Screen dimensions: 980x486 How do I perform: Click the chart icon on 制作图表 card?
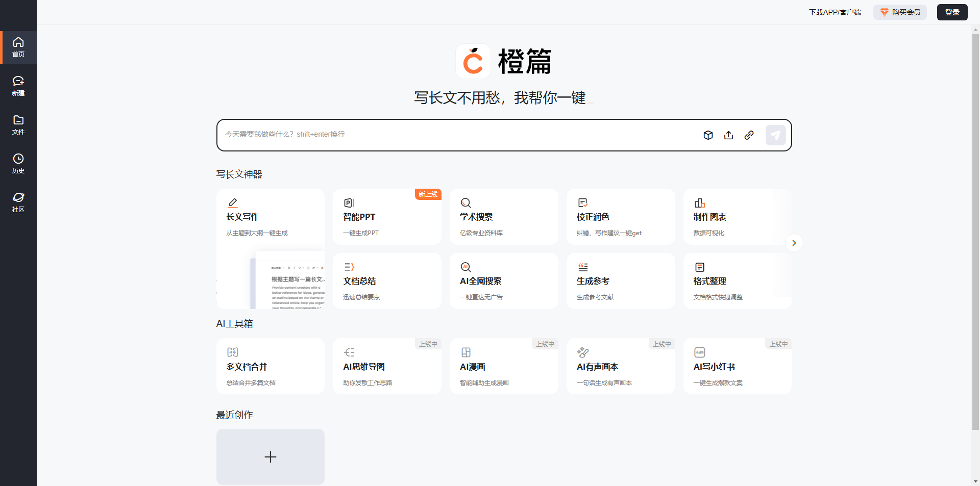click(x=699, y=203)
